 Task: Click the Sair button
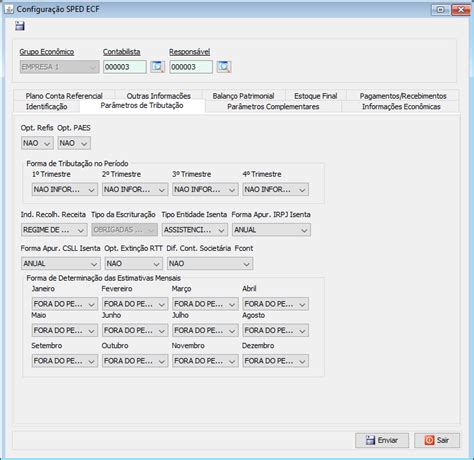coord(437,440)
